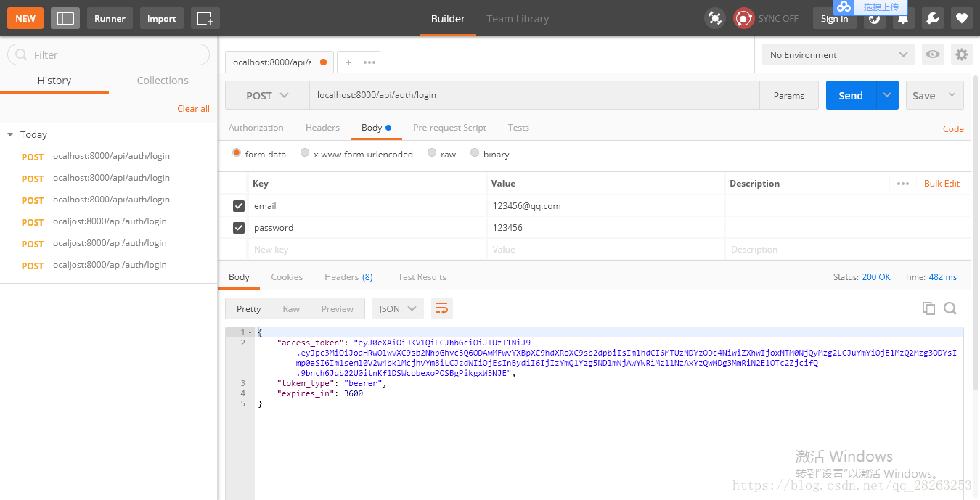Viewport: 980px width, 500px height.
Task: Click the Params button
Action: 789,95
